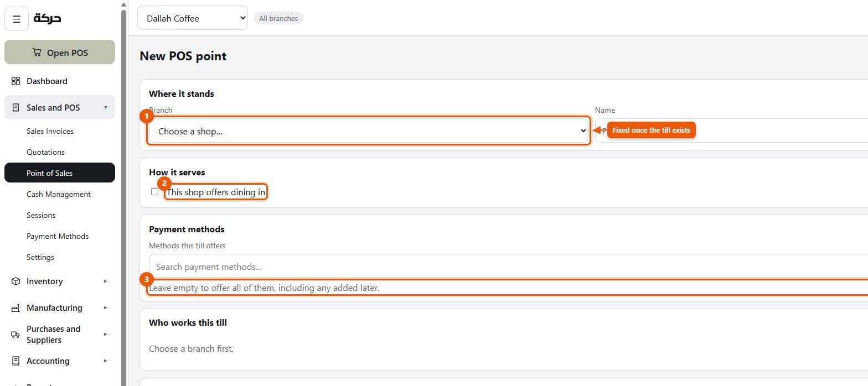Enable This shop offers dining in checkbox
The height and width of the screenshot is (386, 868).
click(x=154, y=192)
